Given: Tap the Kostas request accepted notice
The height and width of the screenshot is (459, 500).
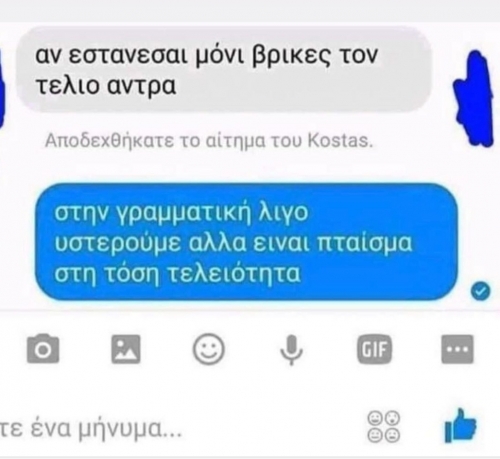Looking at the screenshot, I should [x=209, y=141].
